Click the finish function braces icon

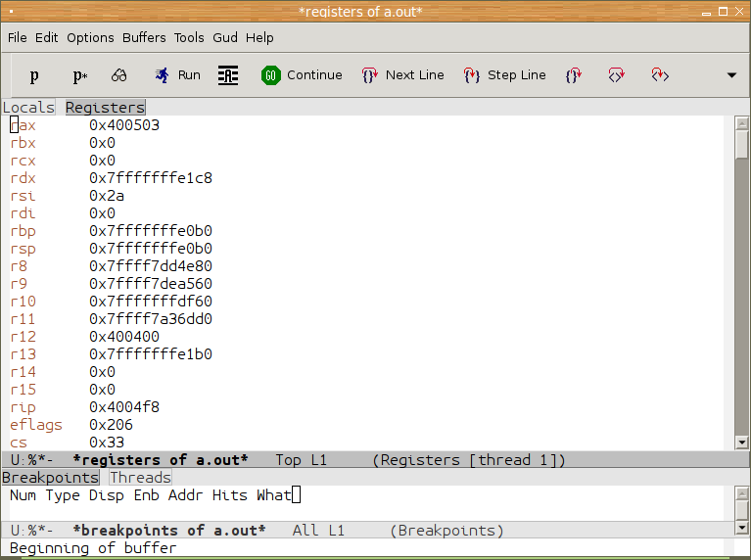tap(574, 75)
